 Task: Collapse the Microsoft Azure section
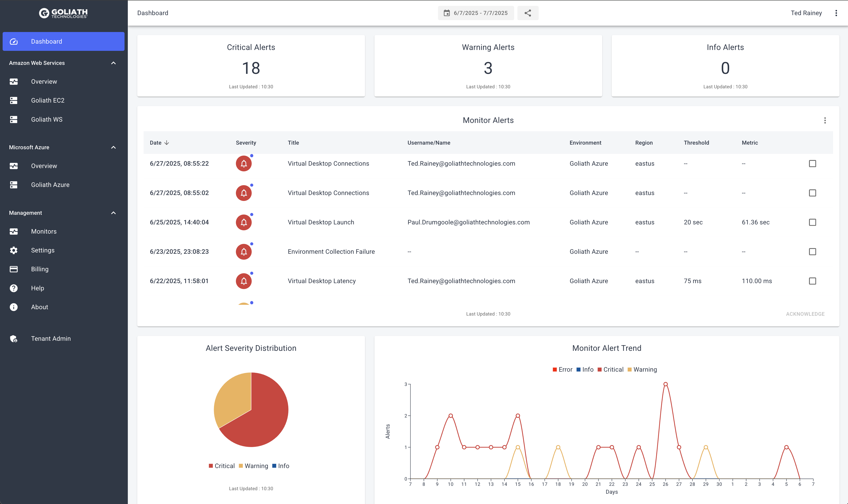coord(114,147)
